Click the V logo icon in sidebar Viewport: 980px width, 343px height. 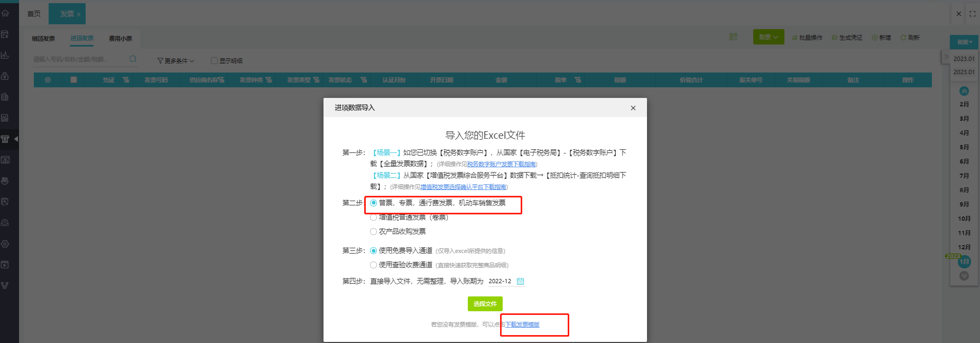(5, 285)
